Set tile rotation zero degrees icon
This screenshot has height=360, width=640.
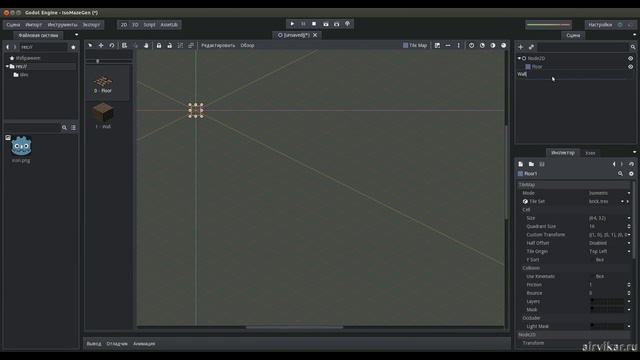click(471, 45)
